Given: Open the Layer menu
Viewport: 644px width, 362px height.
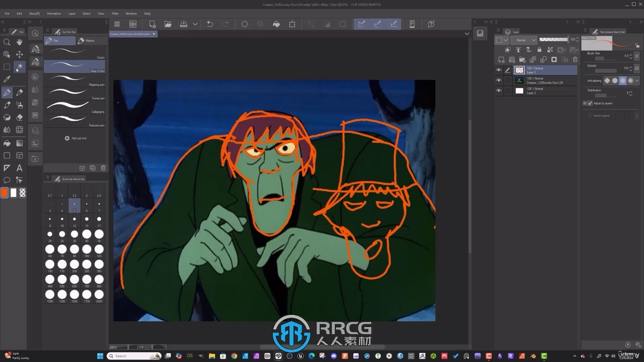Looking at the screenshot, I should pyautogui.click(x=72, y=14).
